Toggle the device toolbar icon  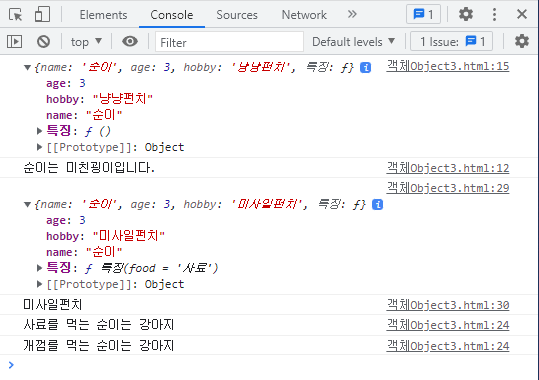pyautogui.click(x=42, y=14)
